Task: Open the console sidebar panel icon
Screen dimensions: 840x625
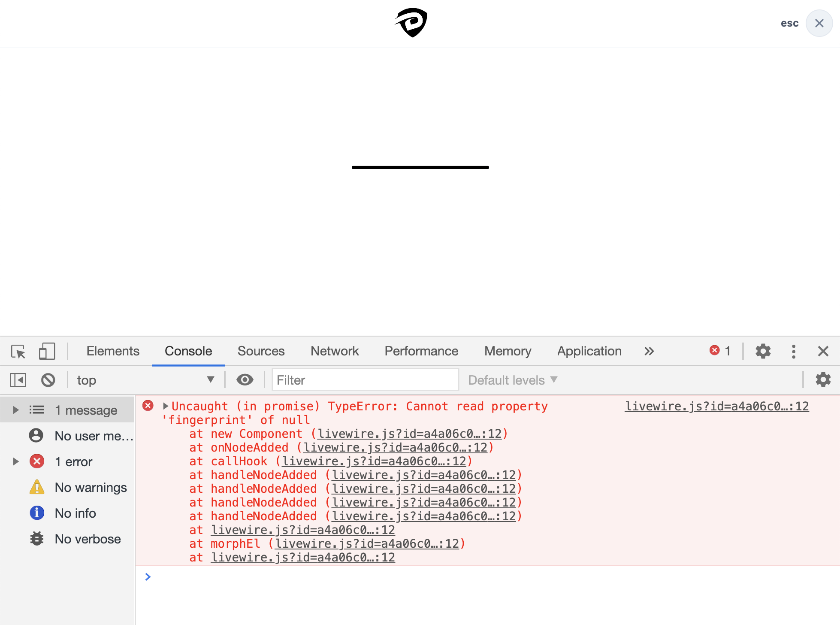Action: [18, 379]
